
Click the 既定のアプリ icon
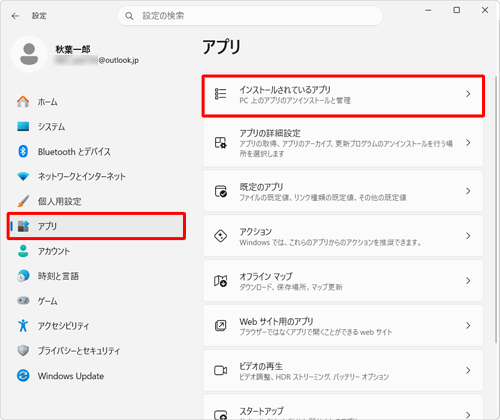(220, 191)
